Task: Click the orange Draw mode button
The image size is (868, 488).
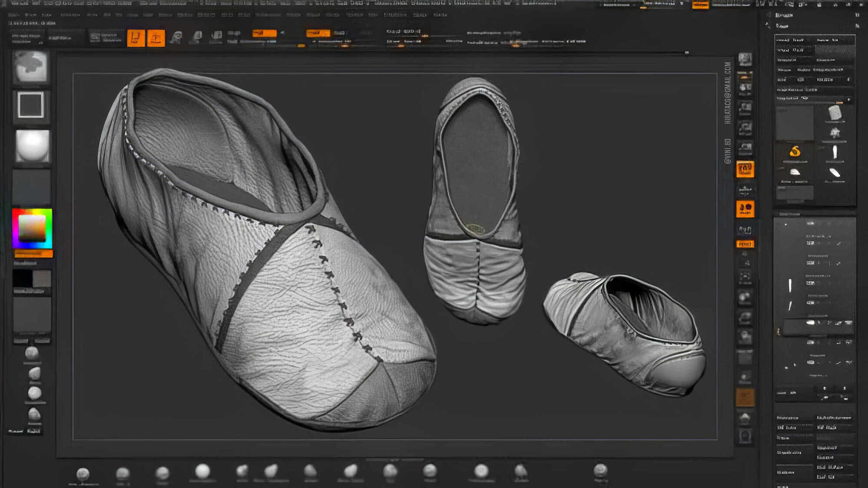Action: [156, 38]
